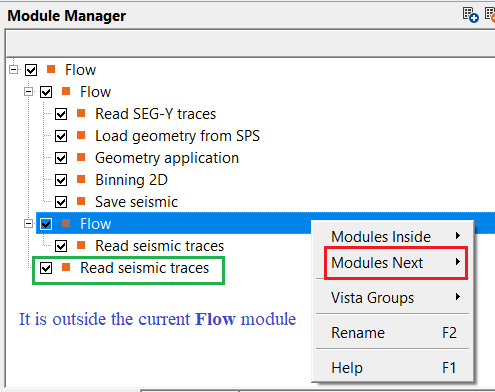Select the first nested Flow item
495x392 pixels.
tap(95, 92)
